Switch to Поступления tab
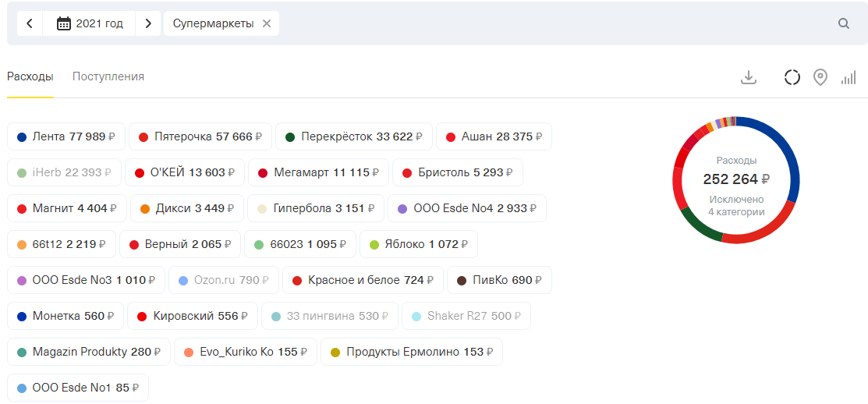This screenshot has height=404, width=868. click(108, 76)
